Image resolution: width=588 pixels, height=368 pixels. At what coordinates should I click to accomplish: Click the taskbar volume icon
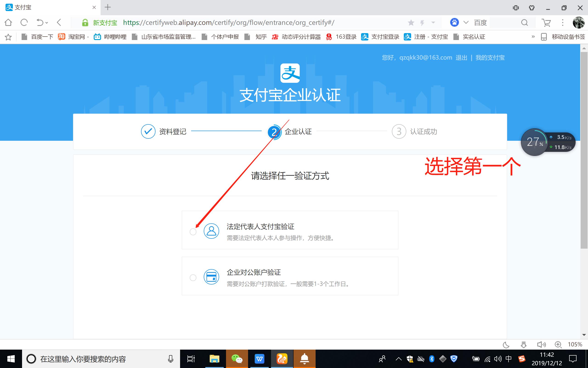click(x=498, y=359)
